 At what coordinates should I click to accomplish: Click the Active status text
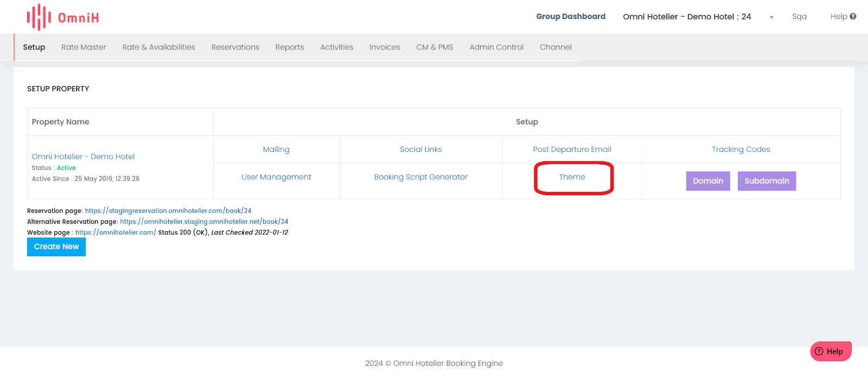coord(66,168)
